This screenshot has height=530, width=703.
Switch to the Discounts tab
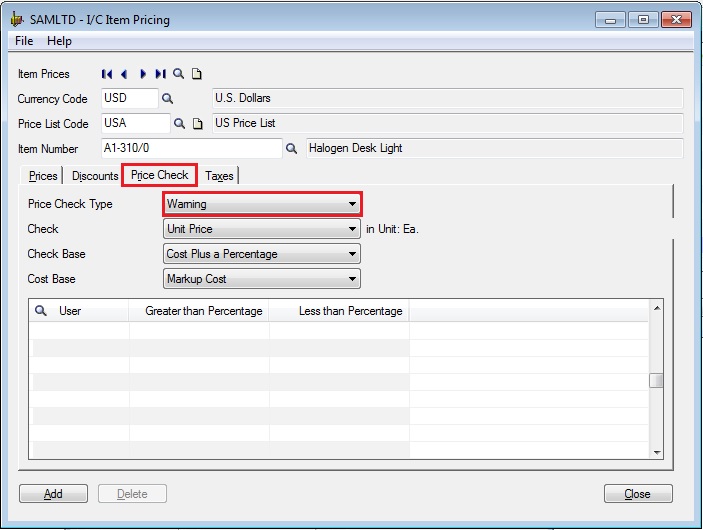click(x=95, y=176)
